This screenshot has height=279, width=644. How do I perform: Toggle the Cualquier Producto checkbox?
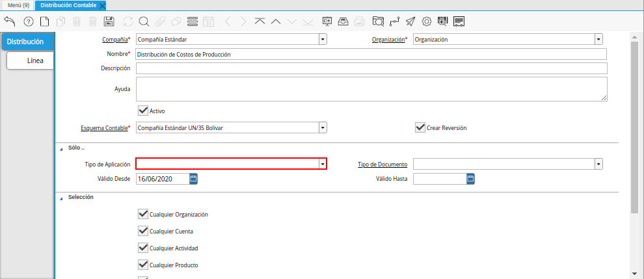pyautogui.click(x=143, y=265)
